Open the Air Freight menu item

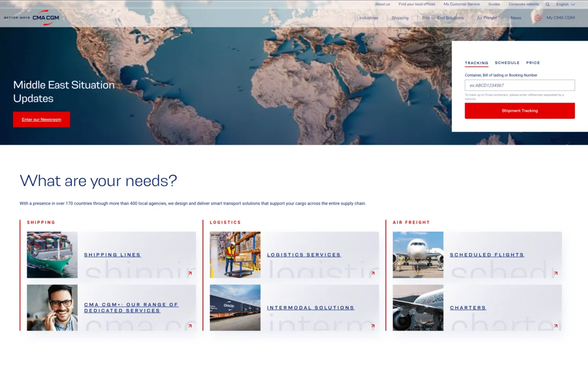(x=487, y=18)
